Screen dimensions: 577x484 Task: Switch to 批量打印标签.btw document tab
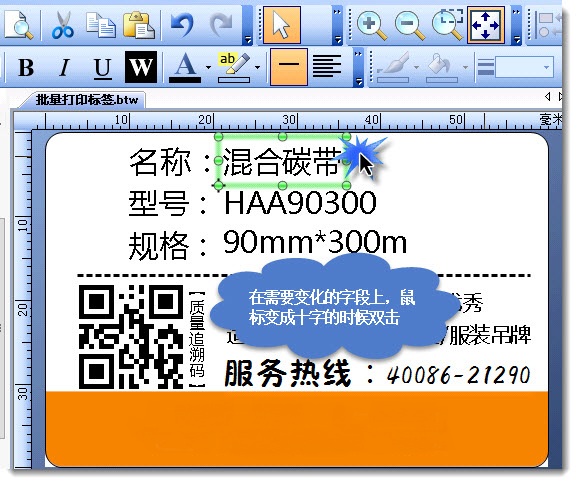click(86, 100)
